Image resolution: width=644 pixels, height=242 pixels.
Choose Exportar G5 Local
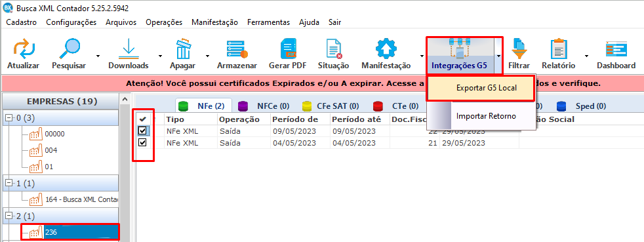pyautogui.click(x=481, y=88)
